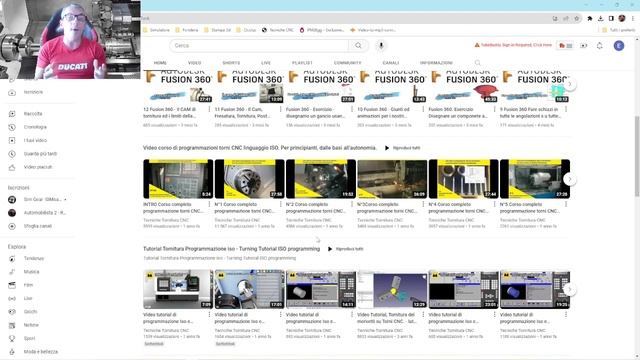Click the TubeBuddy sign-in required link
Image resolution: width=640 pixels, height=360 pixels.
[x=513, y=45]
